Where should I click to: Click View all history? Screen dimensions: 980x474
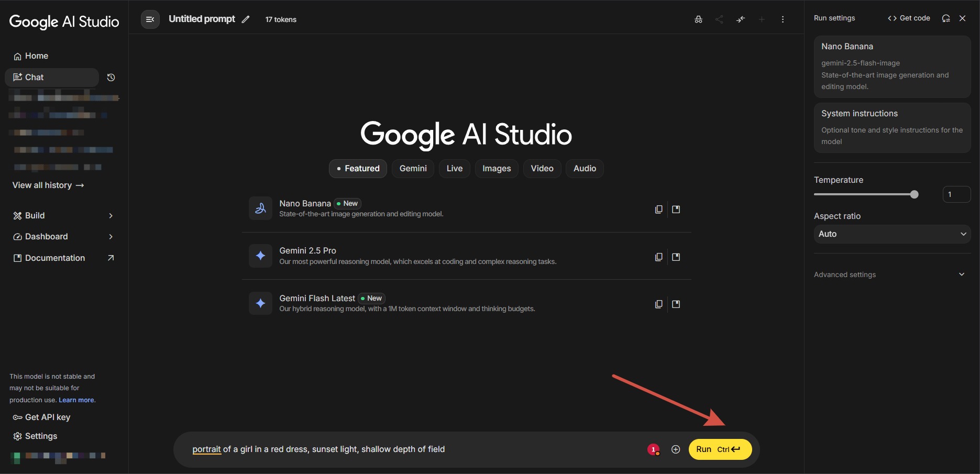[x=48, y=185]
